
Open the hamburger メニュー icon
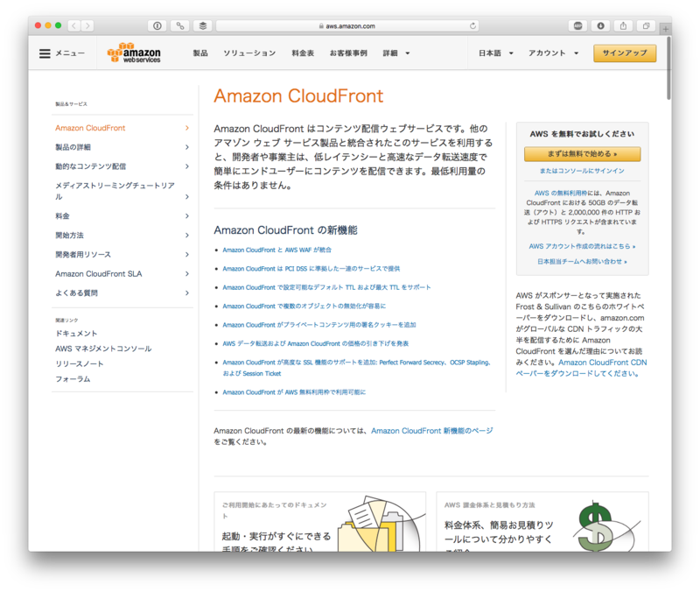click(x=45, y=53)
